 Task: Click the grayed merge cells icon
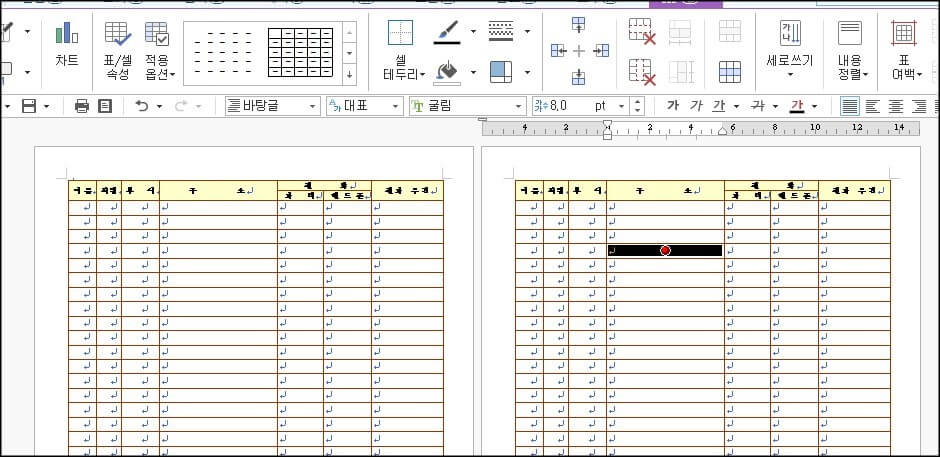[730, 31]
